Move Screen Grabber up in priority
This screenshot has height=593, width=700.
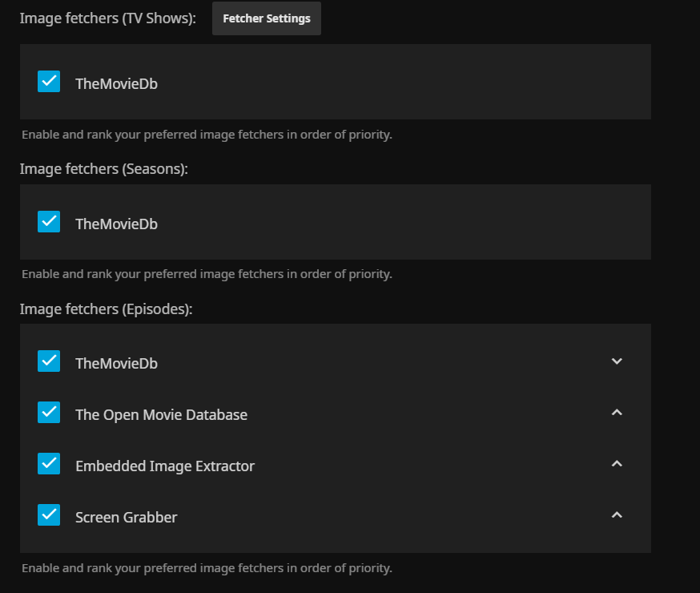click(617, 515)
